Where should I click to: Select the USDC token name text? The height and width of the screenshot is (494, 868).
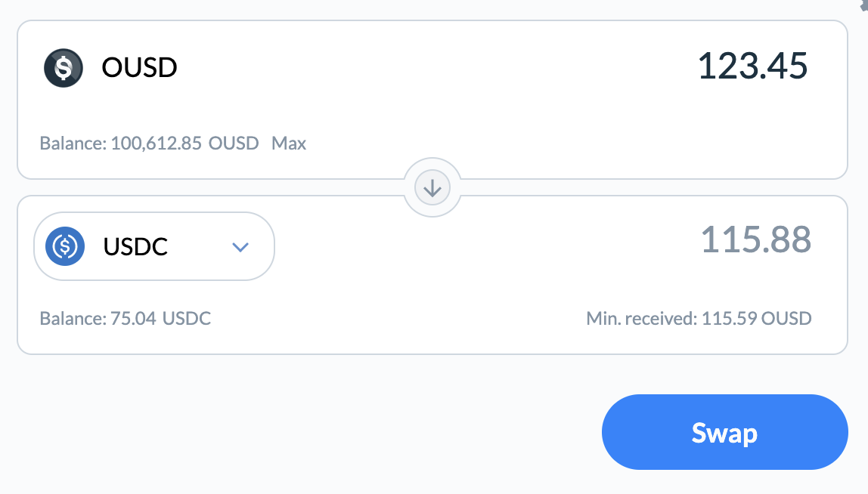[x=136, y=246]
